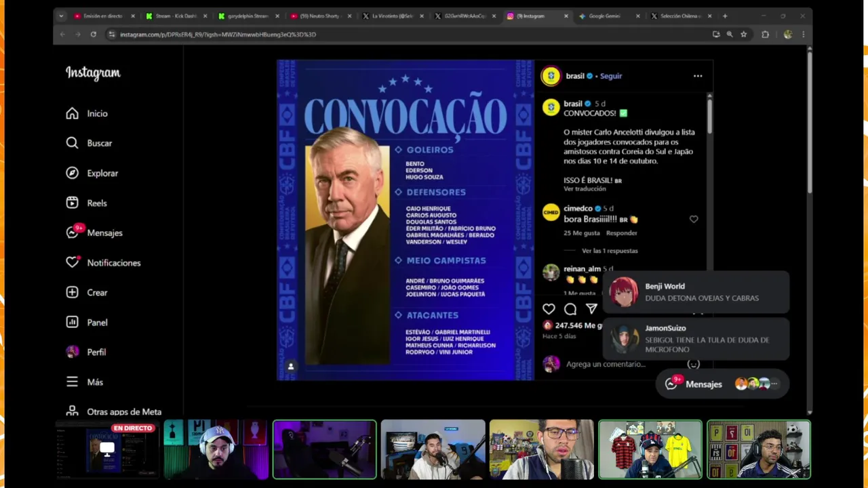Click 25 Me gusta on cimedco comment
The height and width of the screenshot is (488, 868).
click(582, 232)
